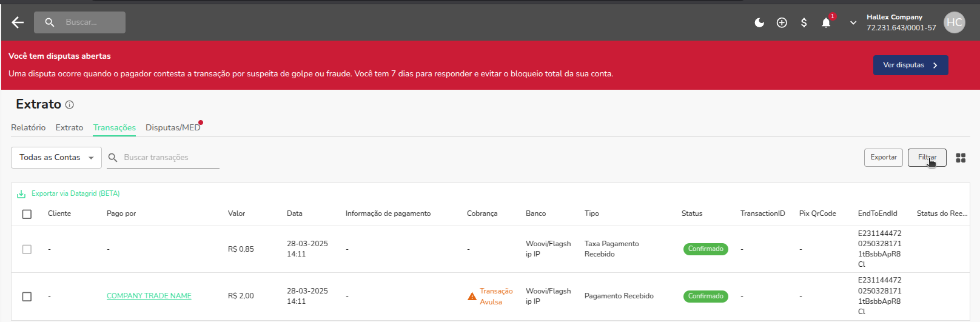980x322 pixels.
Task: Click the plus circle add icon
Action: point(782,22)
